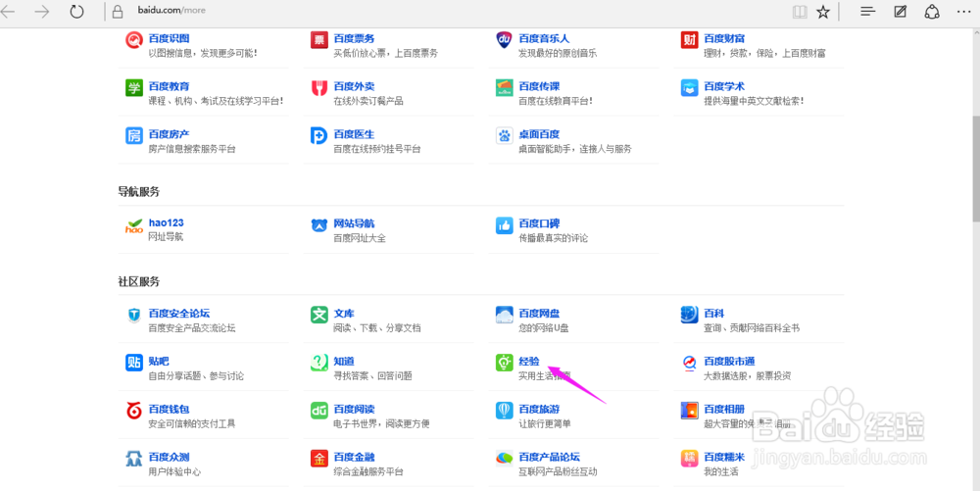This screenshot has width=980, height=491.
Task: Click the green 经验 lightbulb icon
Action: pos(504,363)
